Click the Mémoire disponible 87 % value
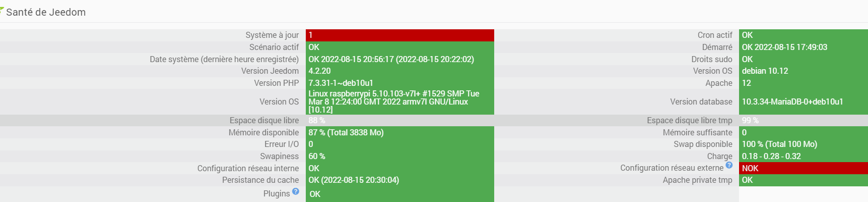The image size is (868, 202). point(346,133)
